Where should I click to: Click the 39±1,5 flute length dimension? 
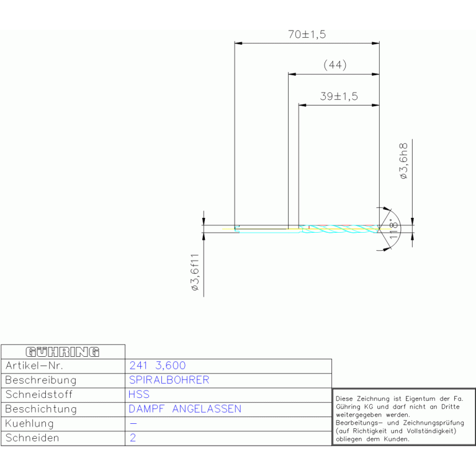[338, 96]
